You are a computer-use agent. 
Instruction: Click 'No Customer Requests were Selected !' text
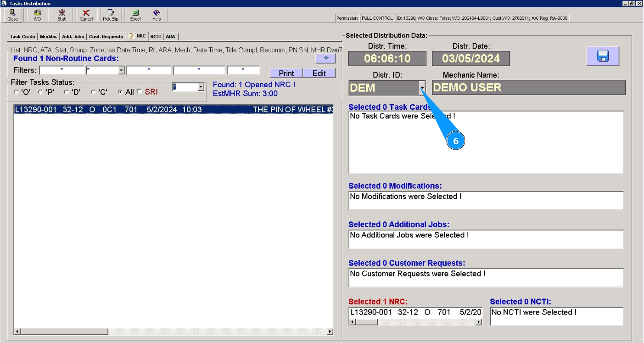point(418,274)
